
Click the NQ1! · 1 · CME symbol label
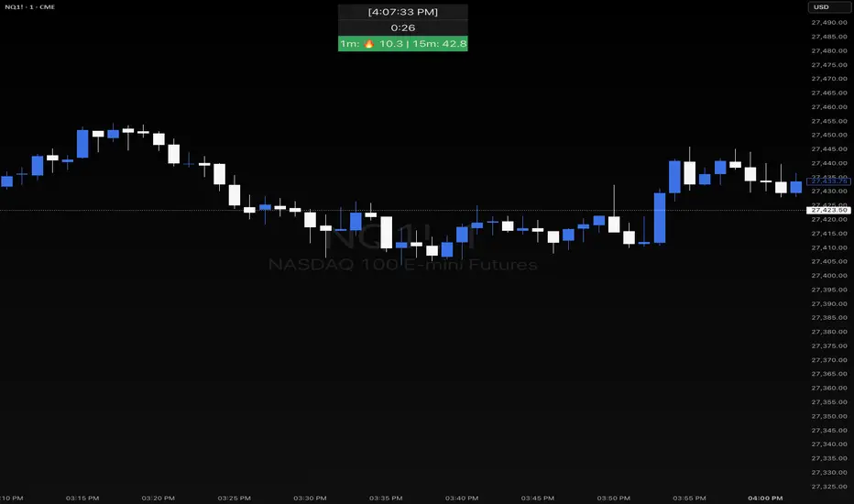click(x=30, y=7)
